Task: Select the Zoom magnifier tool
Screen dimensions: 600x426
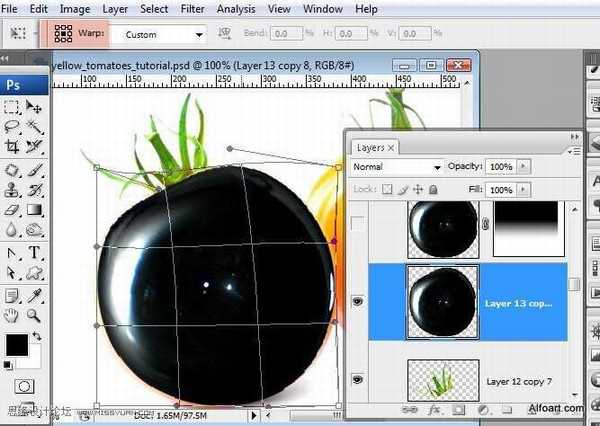Action: pyautogui.click(x=34, y=315)
